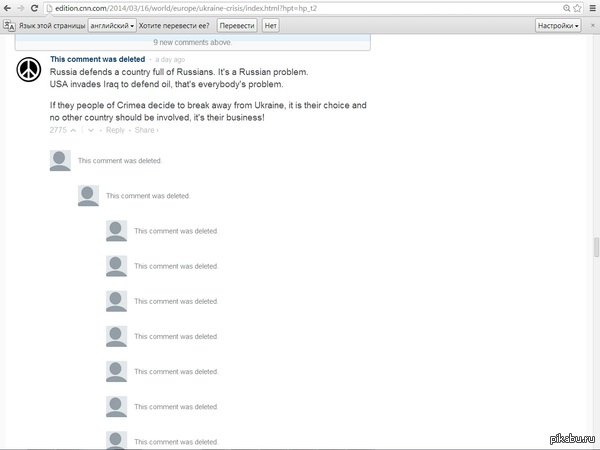The image size is (600, 450).
Task: Open the Настройки dropdown menu
Action: pos(557,25)
